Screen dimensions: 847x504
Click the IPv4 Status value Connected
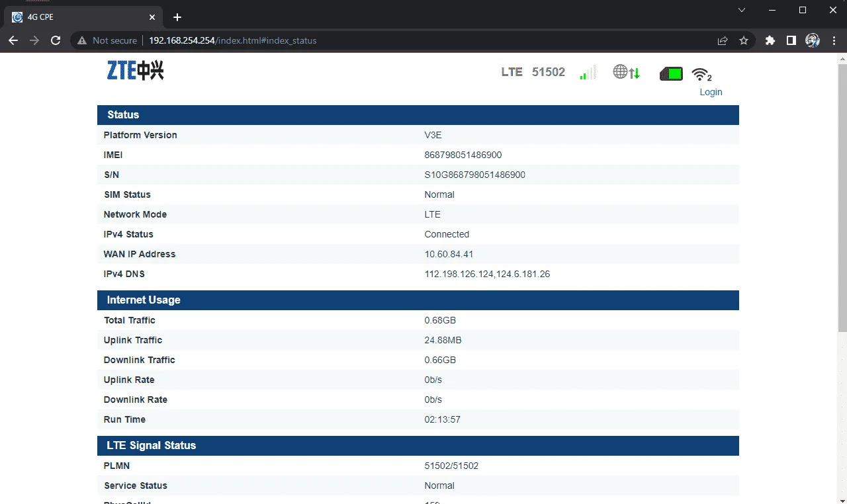click(x=447, y=234)
